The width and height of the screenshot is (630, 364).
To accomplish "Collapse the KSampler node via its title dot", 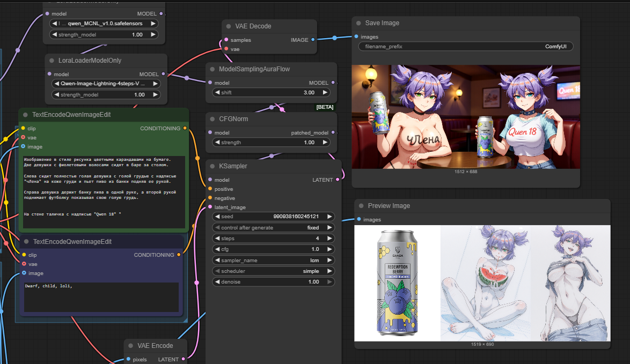I will [x=213, y=166].
